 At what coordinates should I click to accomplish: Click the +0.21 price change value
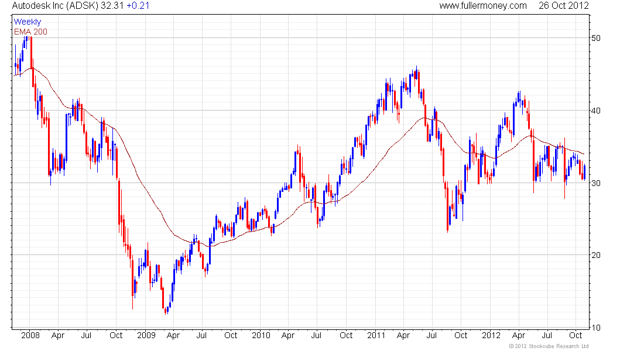tap(138, 6)
